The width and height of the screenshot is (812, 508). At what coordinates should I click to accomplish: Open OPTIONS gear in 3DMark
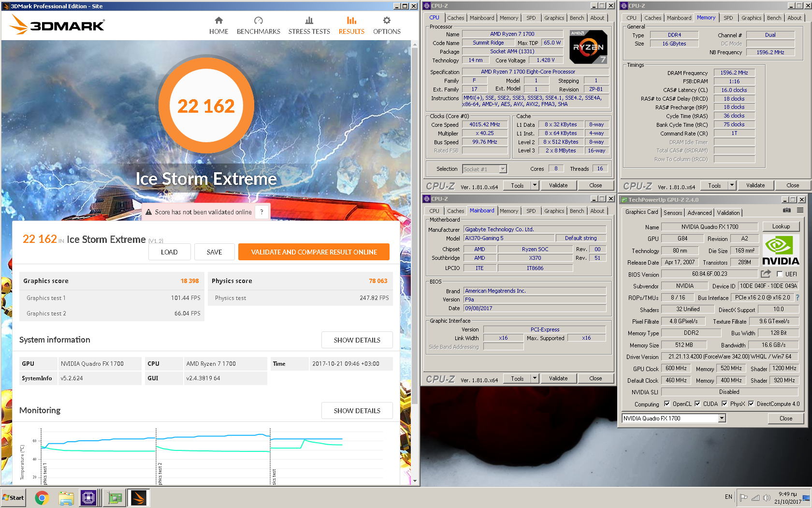click(x=387, y=25)
